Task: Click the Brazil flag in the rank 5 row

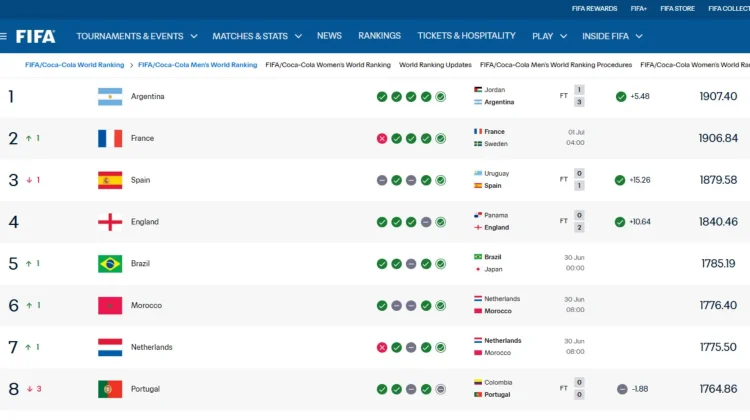Action: pyautogui.click(x=110, y=264)
